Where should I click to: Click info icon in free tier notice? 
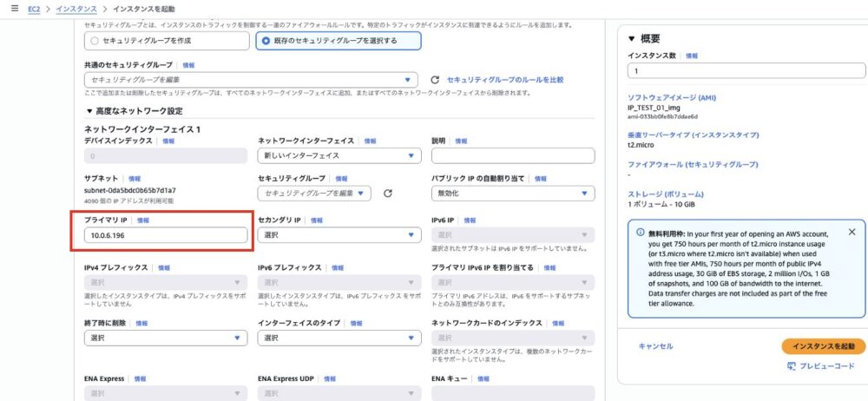[x=641, y=233]
